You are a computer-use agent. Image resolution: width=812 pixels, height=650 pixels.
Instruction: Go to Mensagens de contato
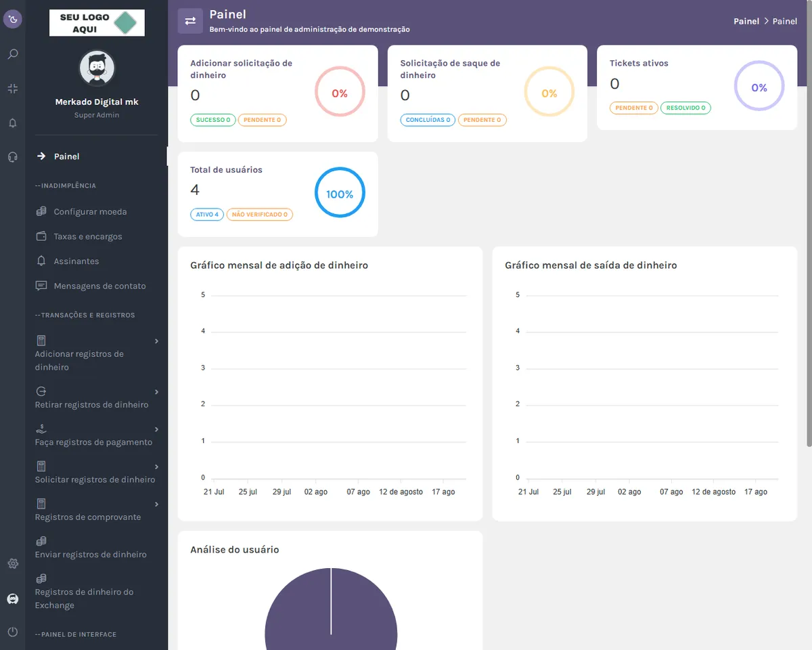pos(99,286)
